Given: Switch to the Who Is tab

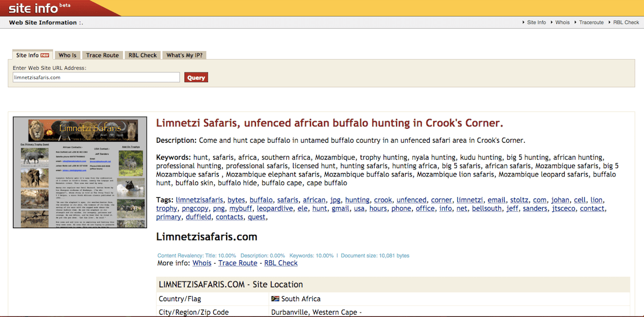Looking at the screenshot, I should point(67,55).
